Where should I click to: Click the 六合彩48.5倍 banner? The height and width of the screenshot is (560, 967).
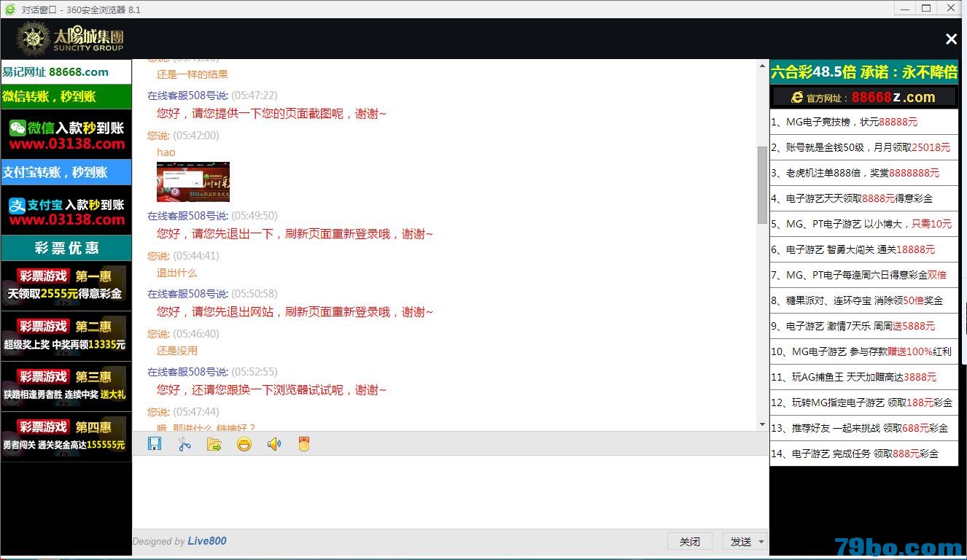[x=864, y=72]
